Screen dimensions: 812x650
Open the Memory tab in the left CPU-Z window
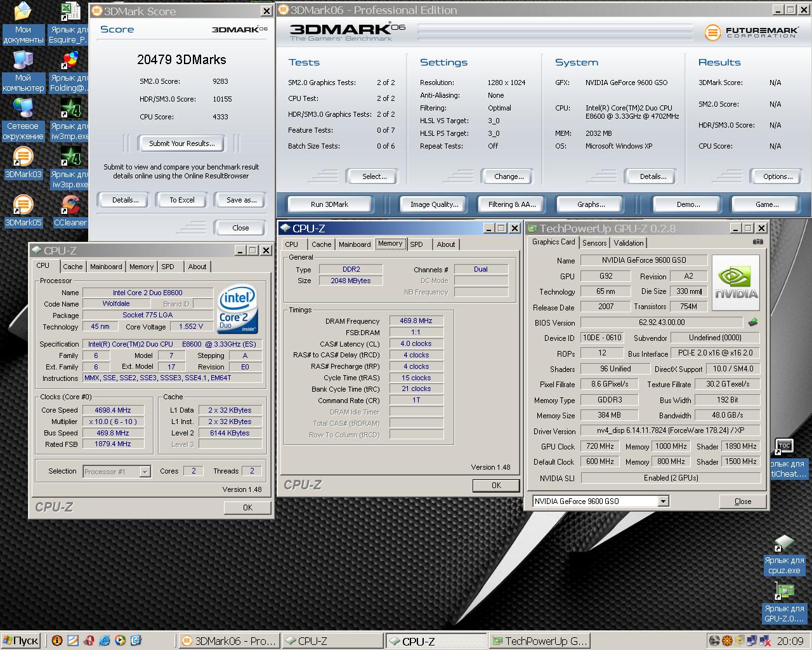pos(141,267)
